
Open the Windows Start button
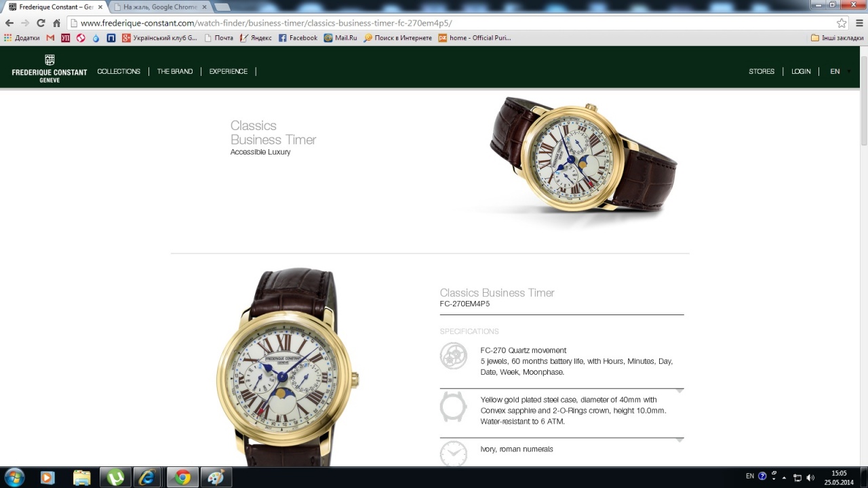(14, 477)
